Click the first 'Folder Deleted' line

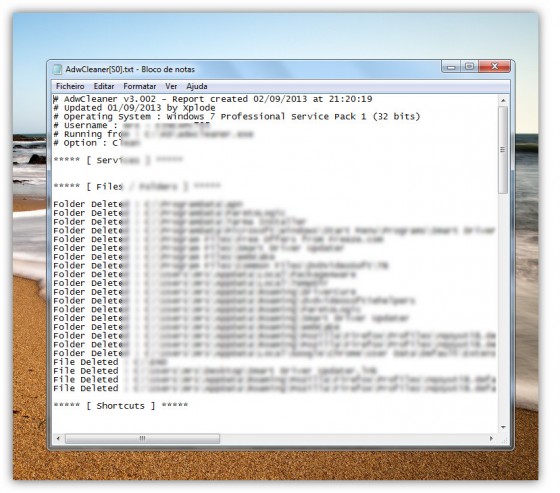(x=148, y=204)
